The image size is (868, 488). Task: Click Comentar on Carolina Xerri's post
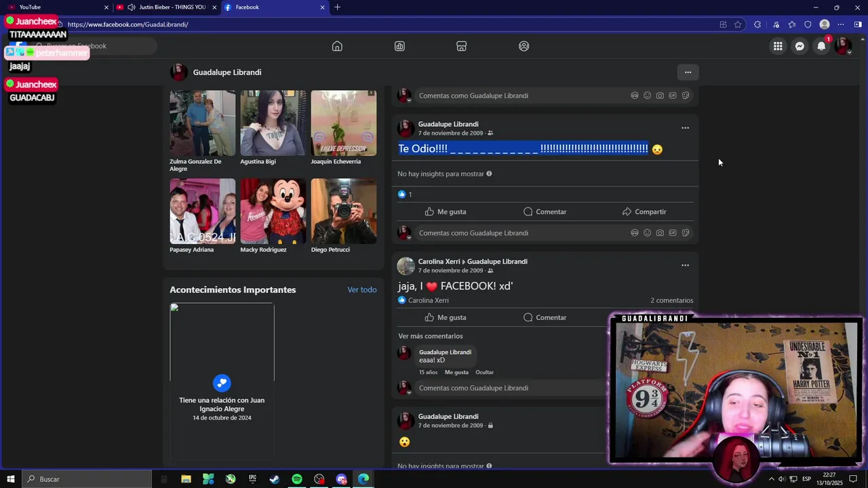click(545, 317)
